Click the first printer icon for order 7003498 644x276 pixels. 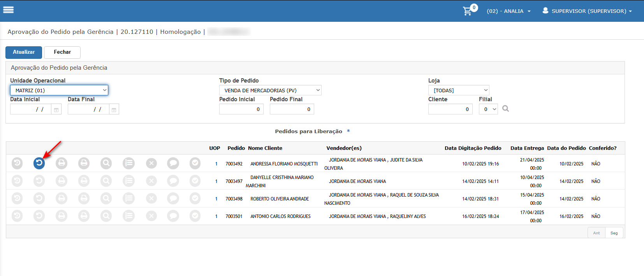[x=62, y=198]
